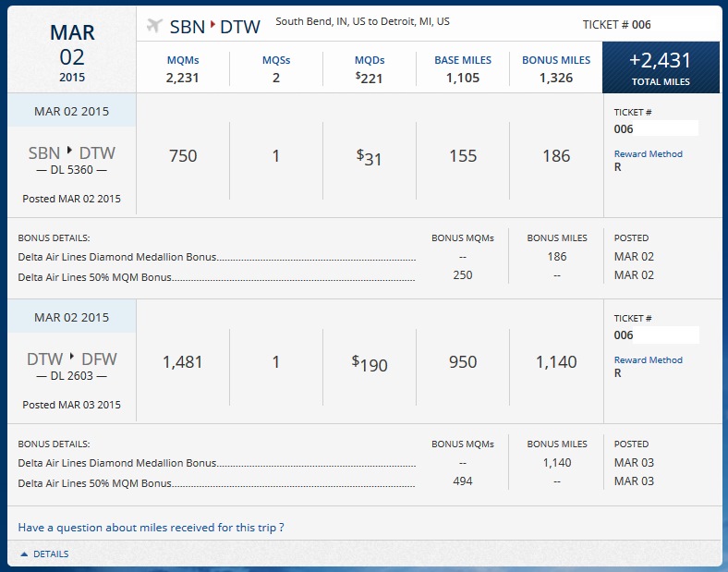Click Posted MAR 03 2015 text
728x572 pixels.
coord(71,405)
